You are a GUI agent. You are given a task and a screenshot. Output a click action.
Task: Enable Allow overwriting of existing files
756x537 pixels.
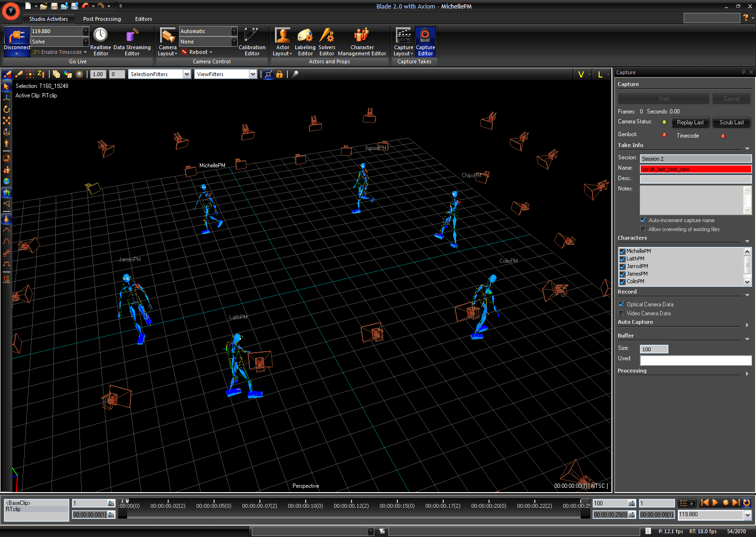[643, 229]
